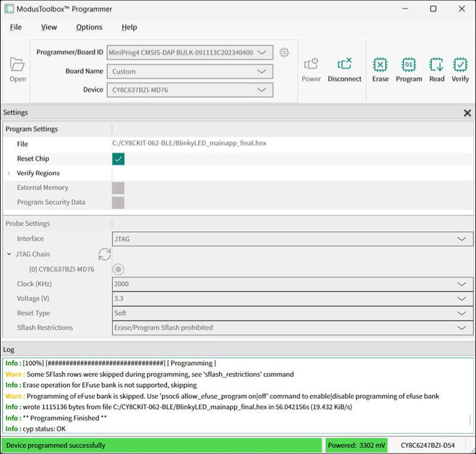Toggle the Program Security Data checkbox
476x454 pixels.
[118, 203]
